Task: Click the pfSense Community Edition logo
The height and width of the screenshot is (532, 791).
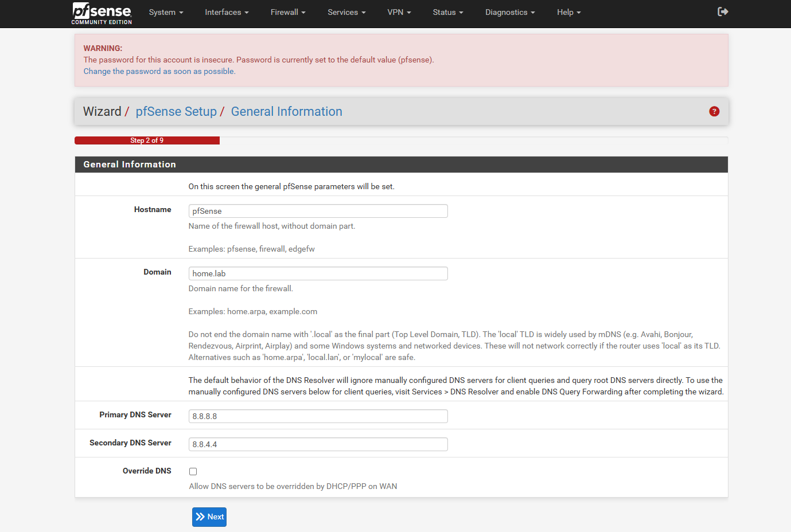Action: (102, 13)
